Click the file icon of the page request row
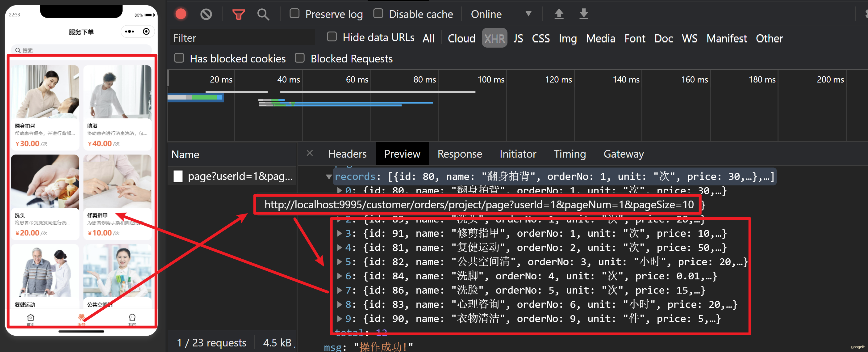The image size is (868, 352). pyautogui.click(x=178, y=176)
